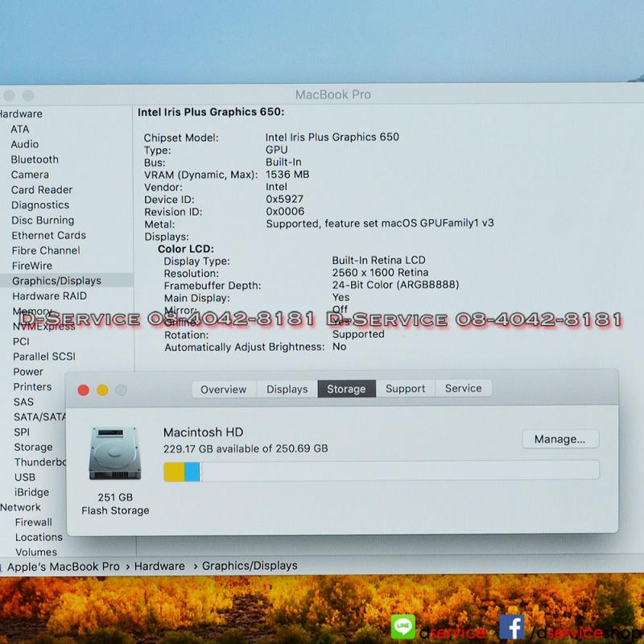Click the Macintosh HD volume name
The width and height of the screenshot is (644, 644).
(x=204, y=432)
